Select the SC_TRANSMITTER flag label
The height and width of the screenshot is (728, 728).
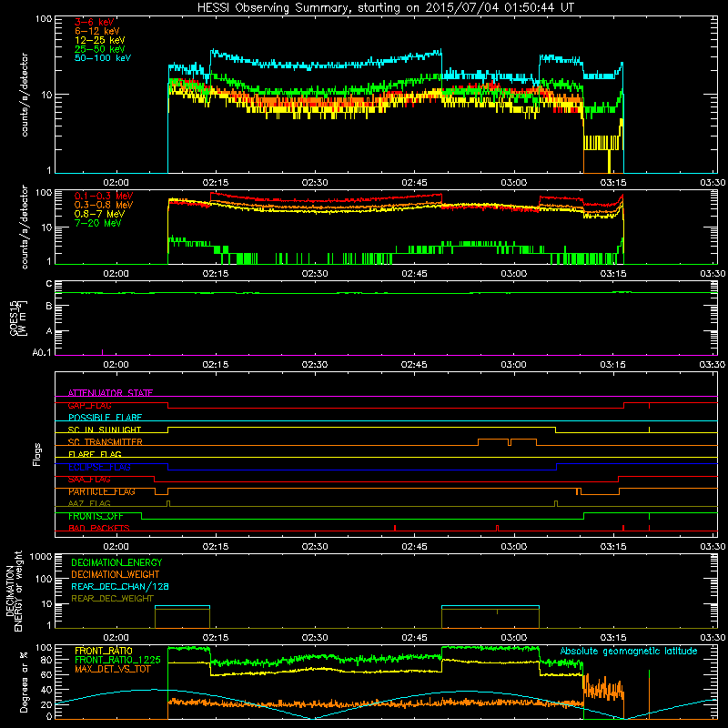pyautogui.click(x=105, y=442)
